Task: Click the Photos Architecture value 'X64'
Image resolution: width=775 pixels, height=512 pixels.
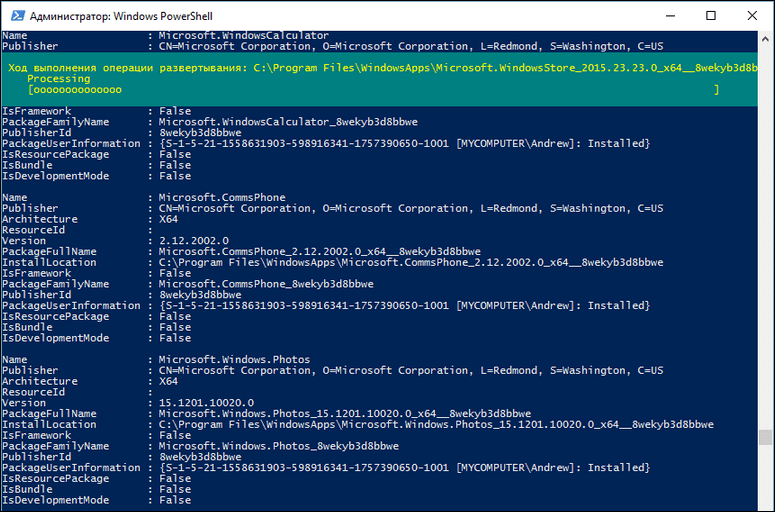Action: (x=168, y=382)
